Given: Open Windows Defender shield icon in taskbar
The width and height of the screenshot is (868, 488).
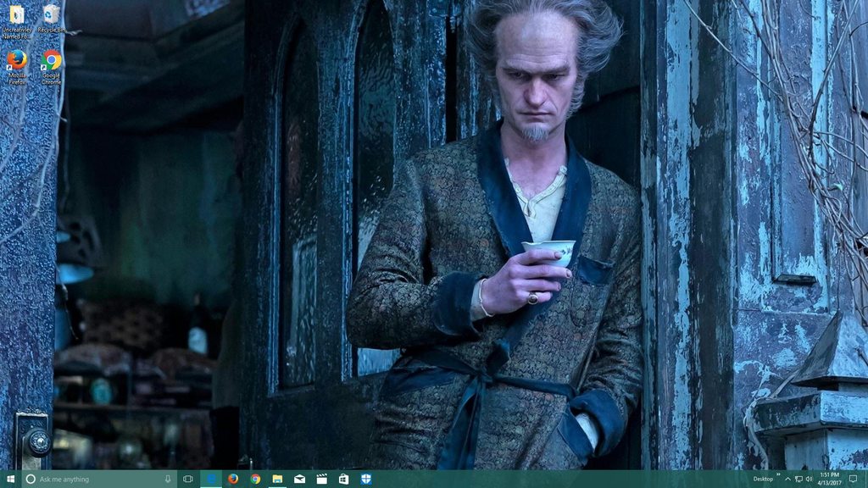Looking at the screenshot, I should 366,480.
